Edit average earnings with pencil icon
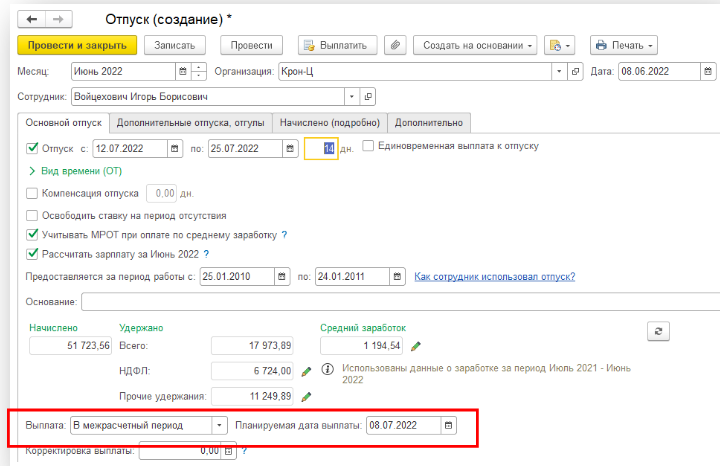This screenshot has height=466, width=720. click(416, 346)
